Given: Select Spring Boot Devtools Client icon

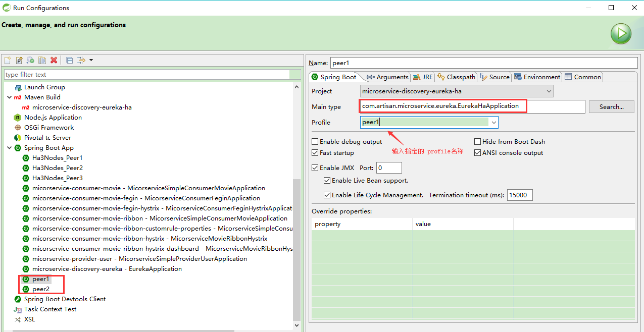Looking at the screenshot, I should click(18, 299).
